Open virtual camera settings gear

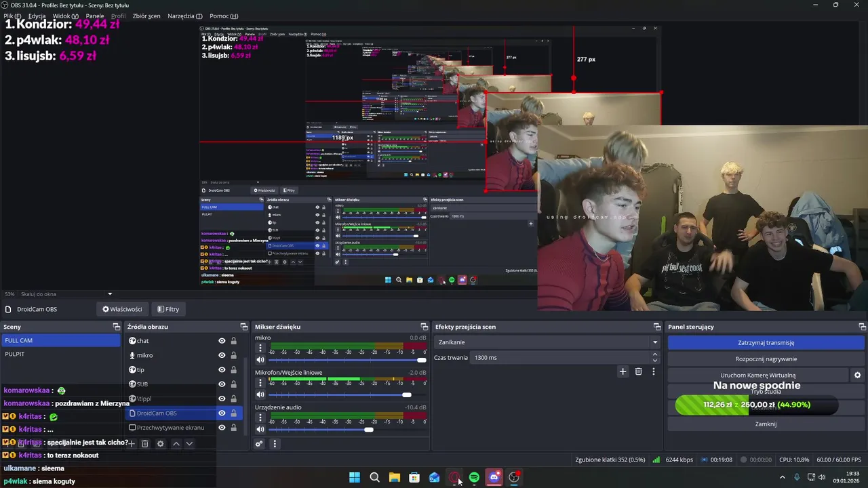[x=857, y=375]
